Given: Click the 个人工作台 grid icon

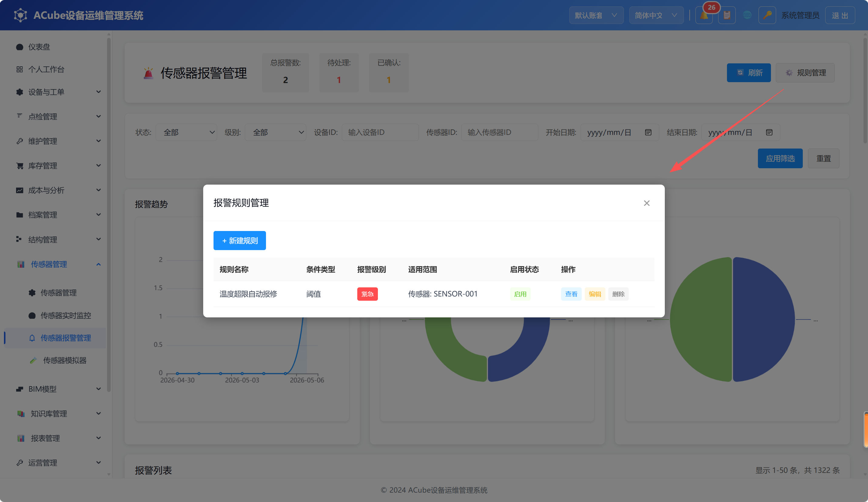Looking at the screenshot, I should 20,69.
